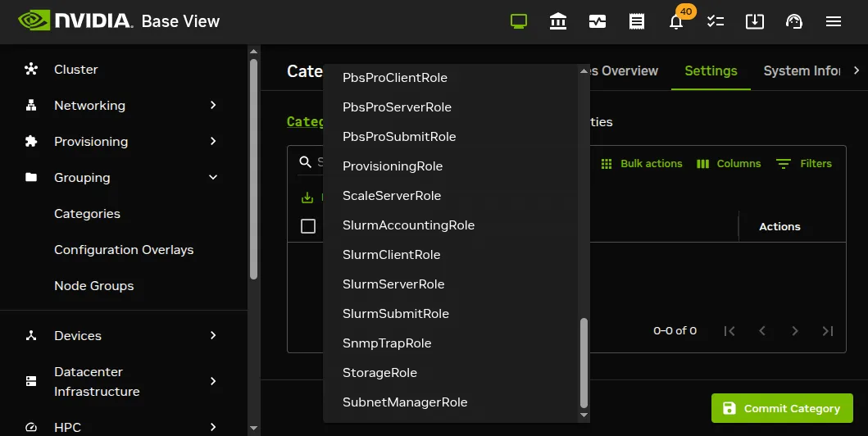This screenshot has height=436, width=868.
Task: Expand the Devices menu chevron
Action: pos(213,335)
